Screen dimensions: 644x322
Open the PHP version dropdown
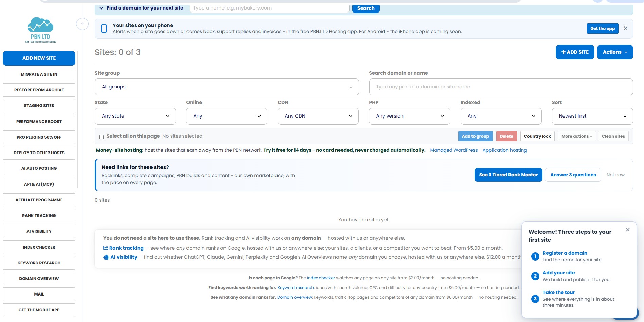coord(409,116)
